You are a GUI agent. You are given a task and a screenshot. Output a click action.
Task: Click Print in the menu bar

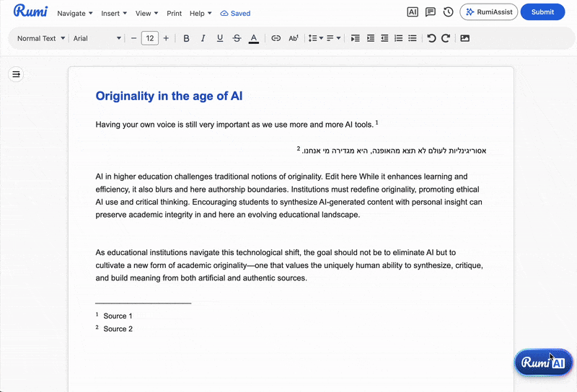coord(174,13)
